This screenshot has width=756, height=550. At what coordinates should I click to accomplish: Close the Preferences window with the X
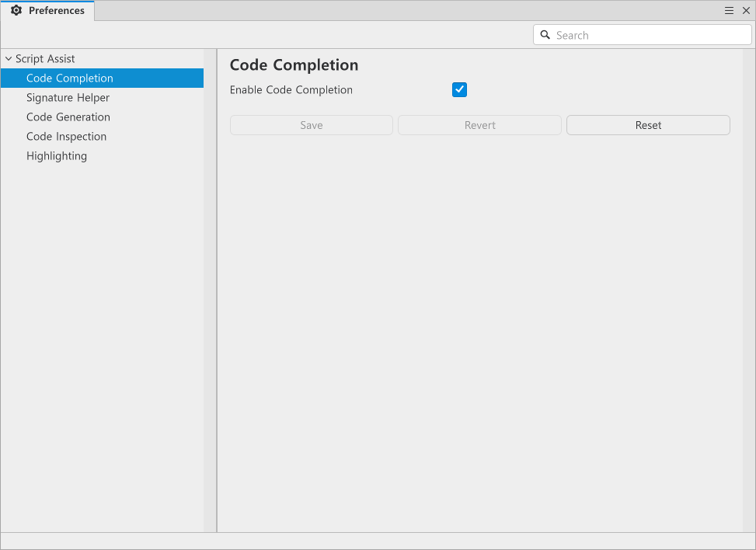[x=746, y=11]
